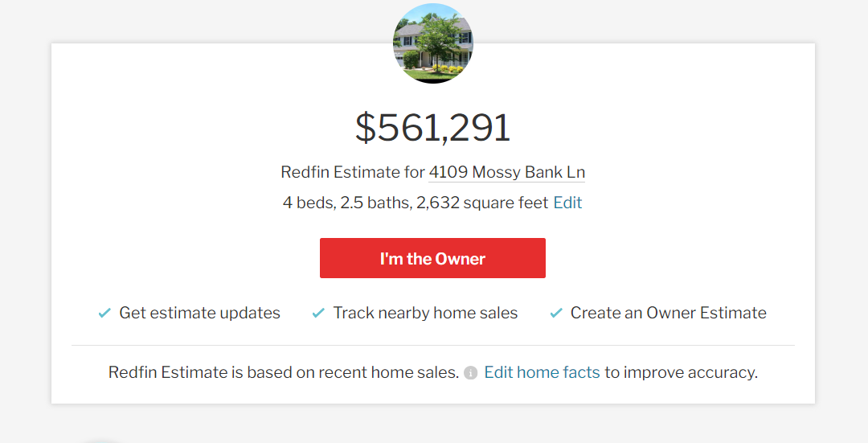Select the Track nearby home sales text

[x=425, y=313]
